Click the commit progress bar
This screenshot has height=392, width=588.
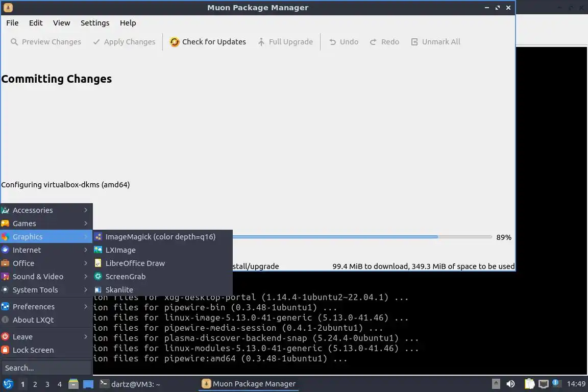[362, 237]
